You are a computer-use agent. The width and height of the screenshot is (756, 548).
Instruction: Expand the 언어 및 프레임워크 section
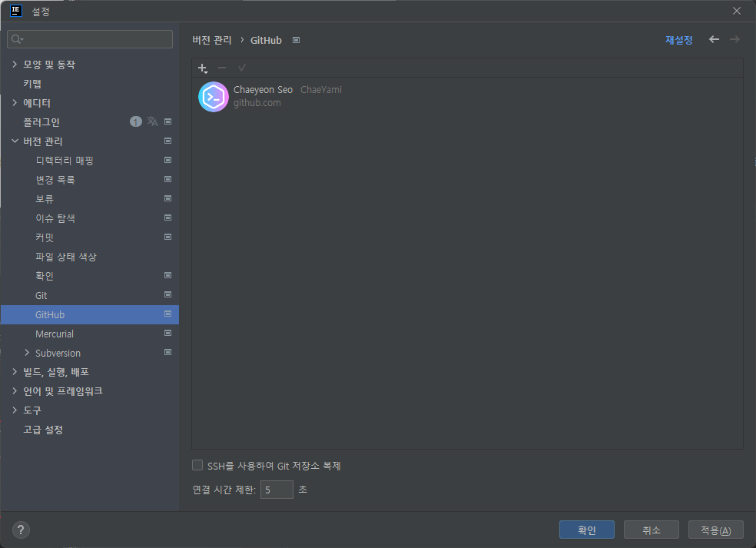(x=15, y=390)
